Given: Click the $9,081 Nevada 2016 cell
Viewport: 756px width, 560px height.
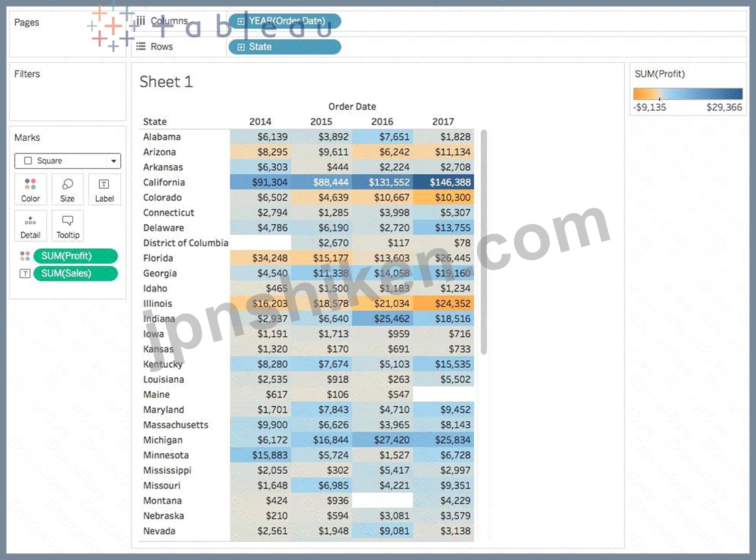Looking at the screenshot, I should (383, 531).
